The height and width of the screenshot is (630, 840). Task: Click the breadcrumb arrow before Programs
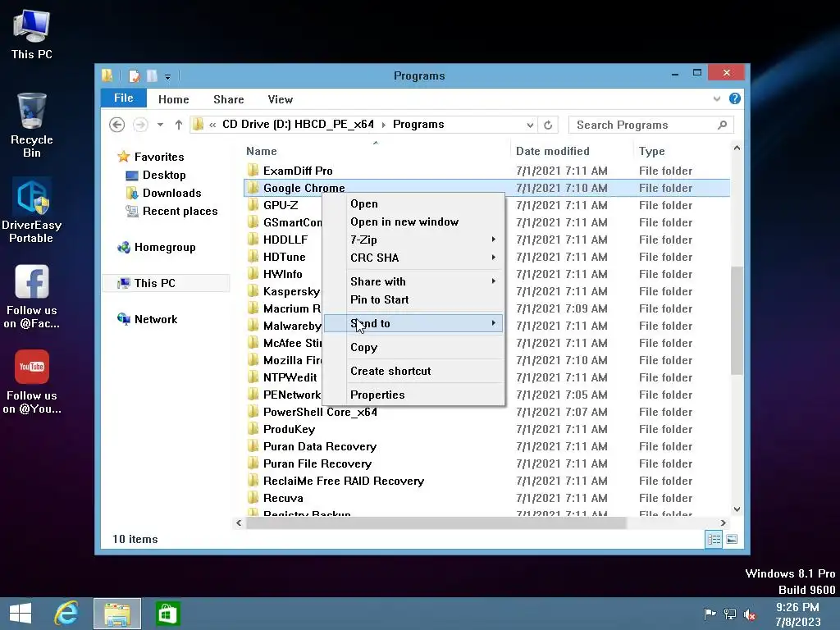click(x=384, y=125)
